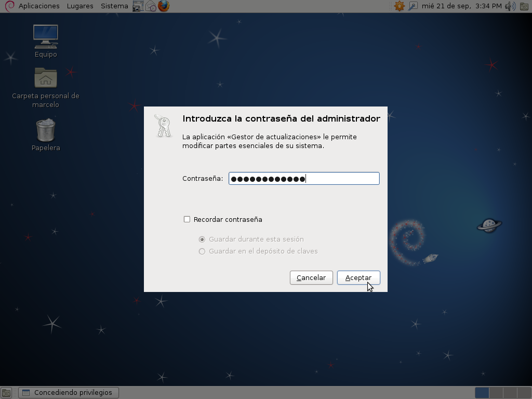This screenshot has height=399, width=532.
Task: Enable the Recordar contraseña checkbox
Action: coord(187,219)
